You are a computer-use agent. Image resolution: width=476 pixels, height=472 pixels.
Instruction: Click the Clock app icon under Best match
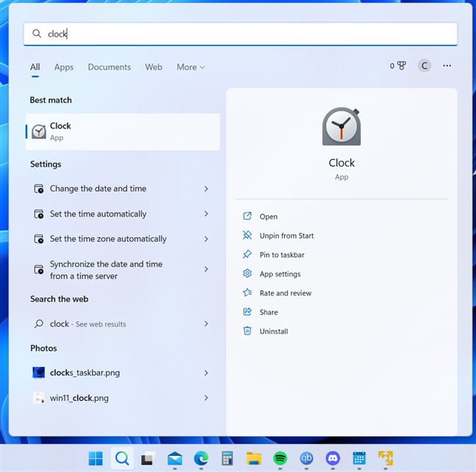point(39,131)
